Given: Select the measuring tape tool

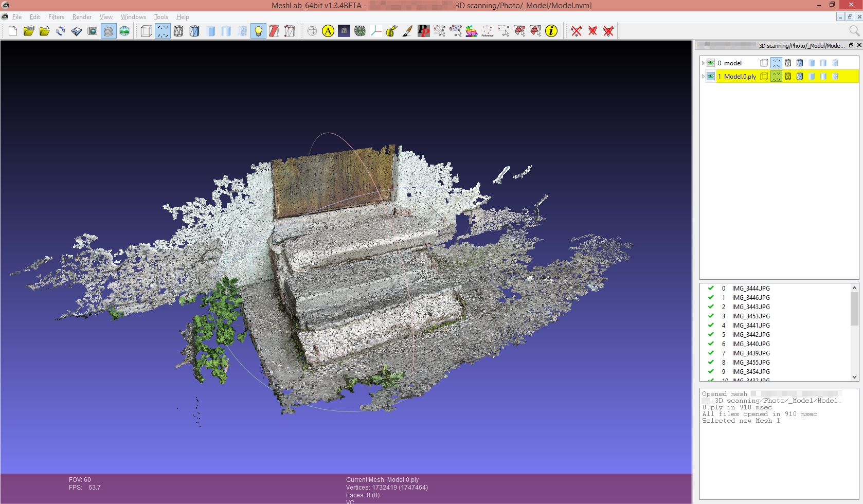Looking at the screenshot, I should [392, 31].
